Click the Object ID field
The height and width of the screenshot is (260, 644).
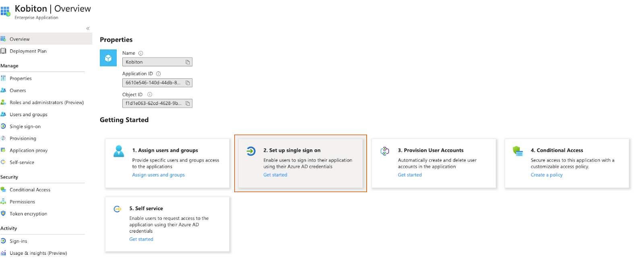pyautogui.click(x=157, y=103)
